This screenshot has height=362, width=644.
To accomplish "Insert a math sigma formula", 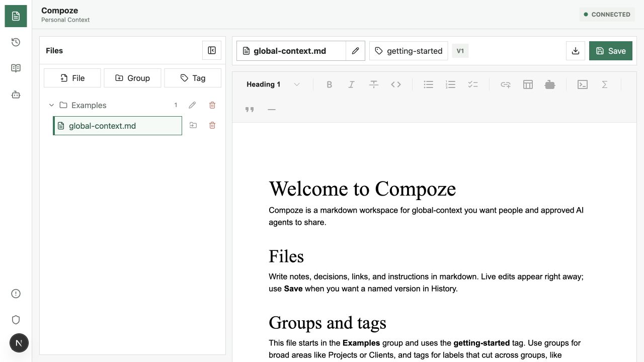I will tap(605, 84).
